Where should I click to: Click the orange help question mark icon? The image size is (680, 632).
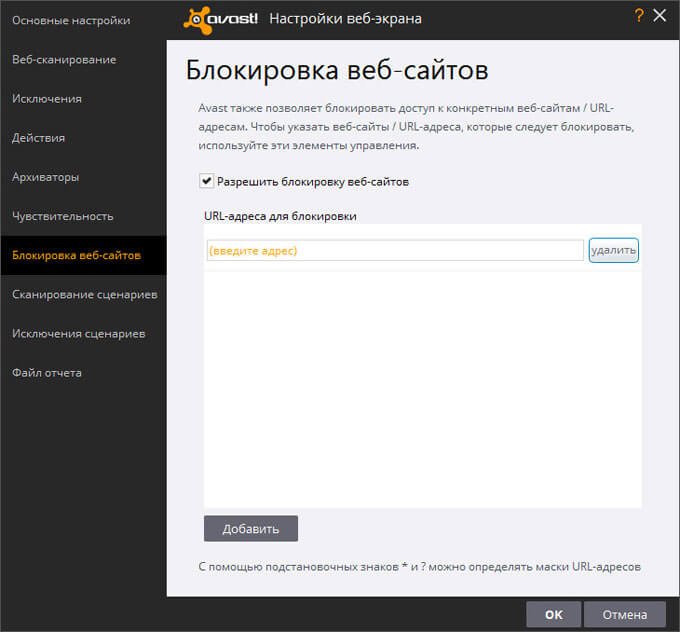638,16
